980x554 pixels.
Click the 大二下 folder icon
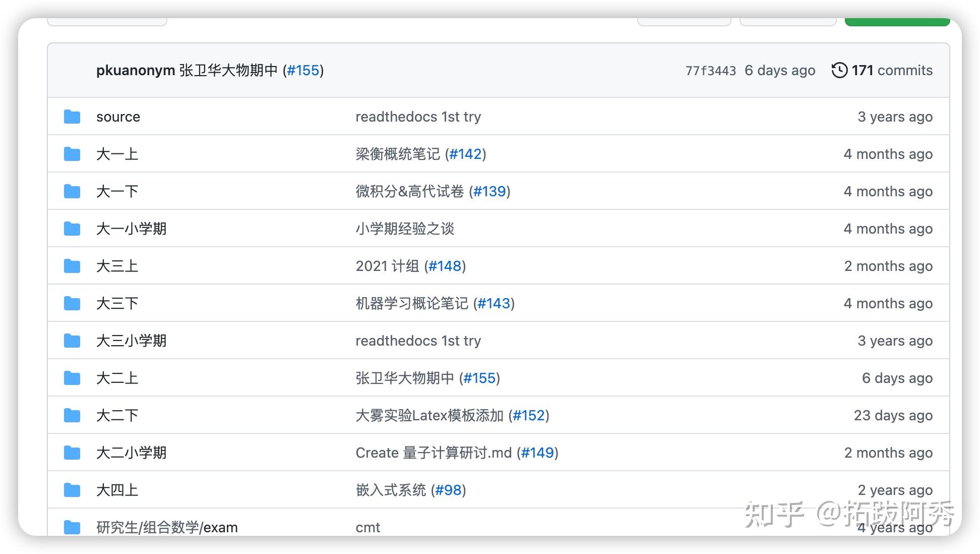click(72, 415)
